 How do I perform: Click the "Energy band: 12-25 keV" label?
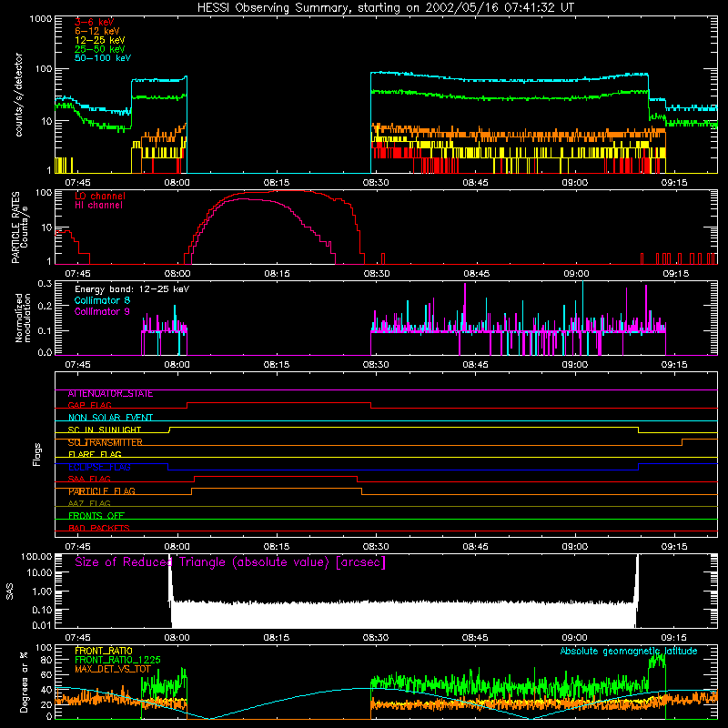(x=132, y=289)
